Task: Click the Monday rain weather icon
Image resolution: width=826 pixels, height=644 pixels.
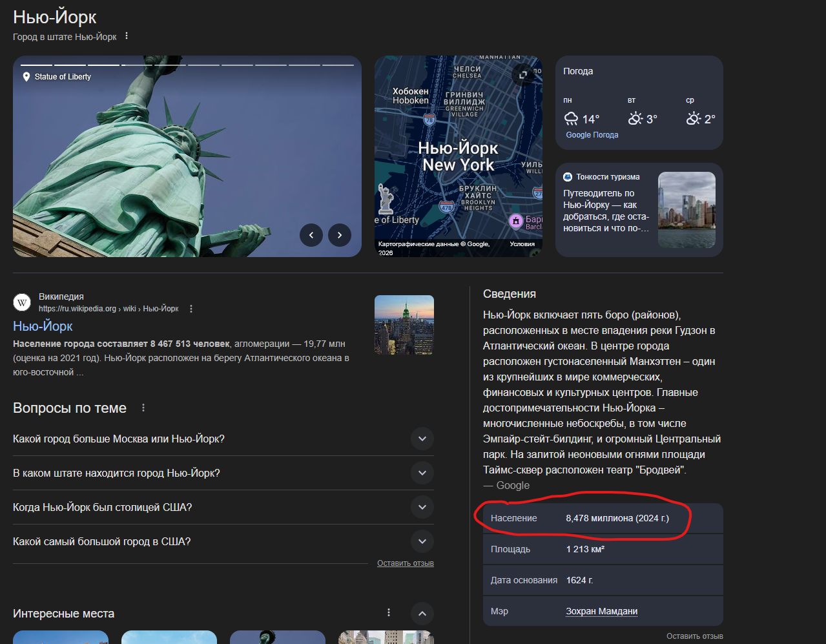Action: coord(571,118)
